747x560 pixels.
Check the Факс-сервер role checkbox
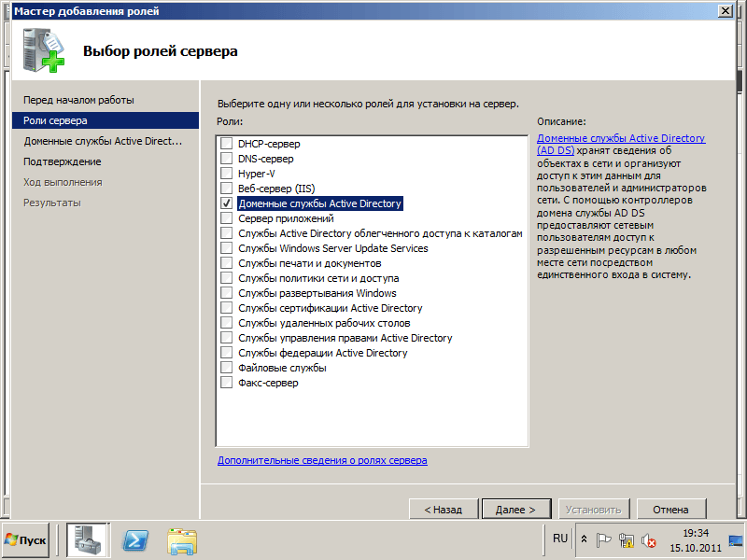point(226,383)
